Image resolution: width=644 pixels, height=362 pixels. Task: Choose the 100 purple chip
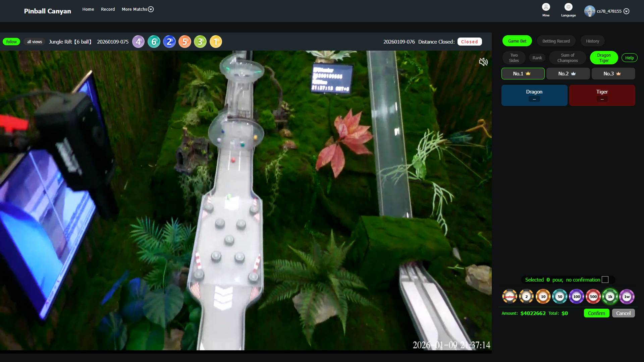click(x=576, y=297)
